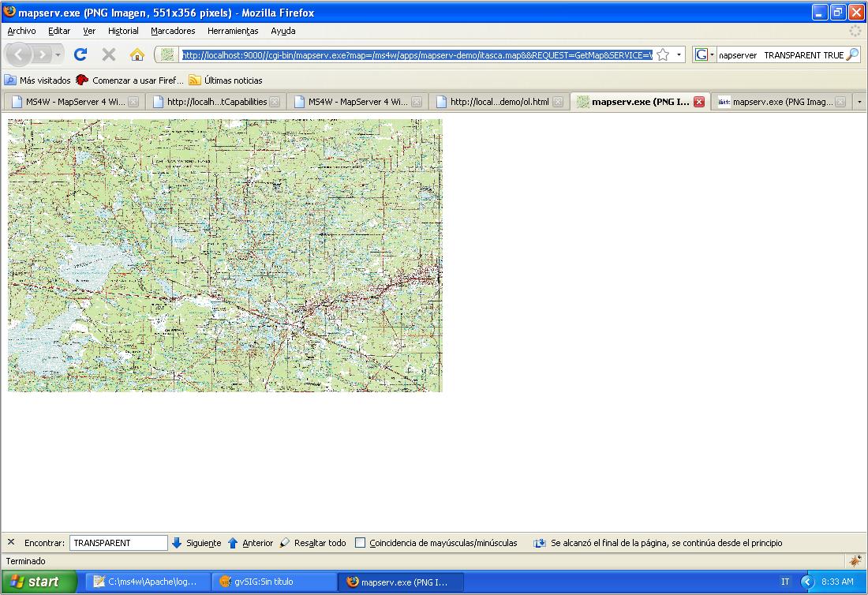This screenshot has width=868, height=595.
Task: Enable Coincidencia de mayúsculas/minúsculas checkbox
Action: pyautogui.click(x=361, y=543)
